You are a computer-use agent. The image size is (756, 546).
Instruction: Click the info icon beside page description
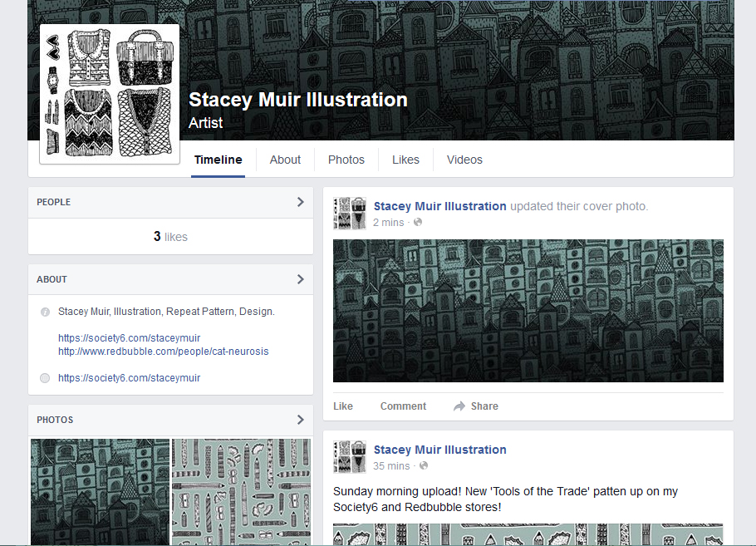point(45,312)
